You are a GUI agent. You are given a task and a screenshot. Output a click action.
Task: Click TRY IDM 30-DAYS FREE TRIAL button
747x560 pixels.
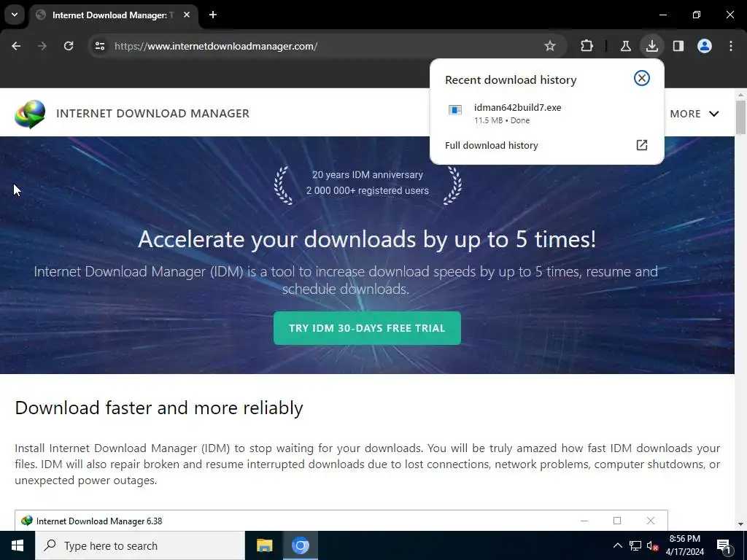pos(367,328)
